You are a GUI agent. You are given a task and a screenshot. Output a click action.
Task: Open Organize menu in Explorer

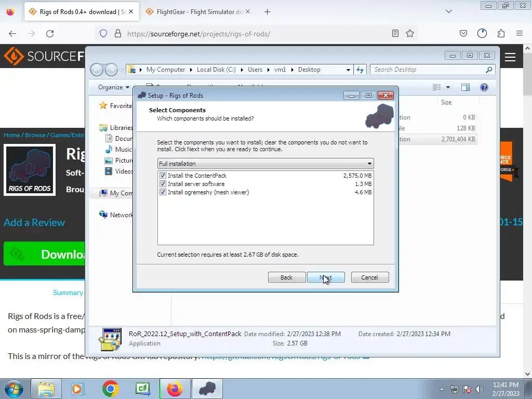click(114, 87)
